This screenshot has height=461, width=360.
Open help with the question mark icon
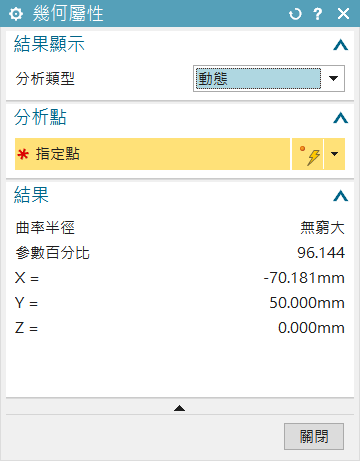318,14
